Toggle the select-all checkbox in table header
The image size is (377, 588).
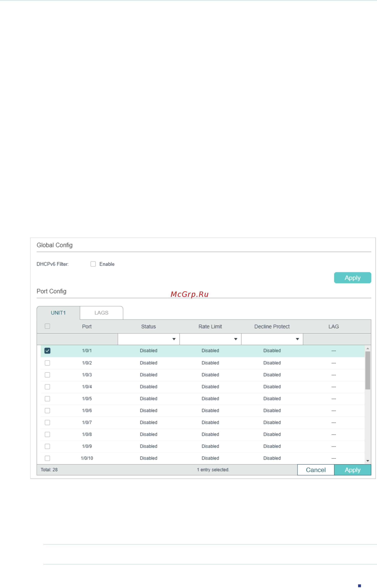pyautogui.click(x=48, y=326)
